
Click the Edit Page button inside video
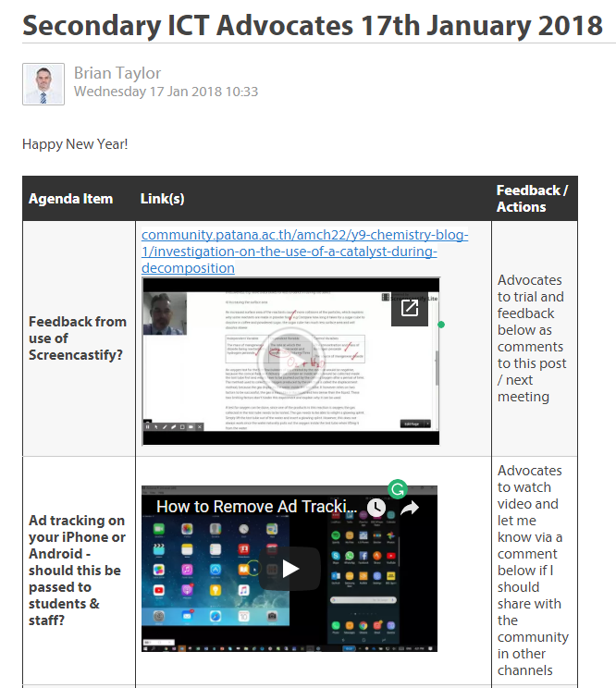(x=415, y=424)
